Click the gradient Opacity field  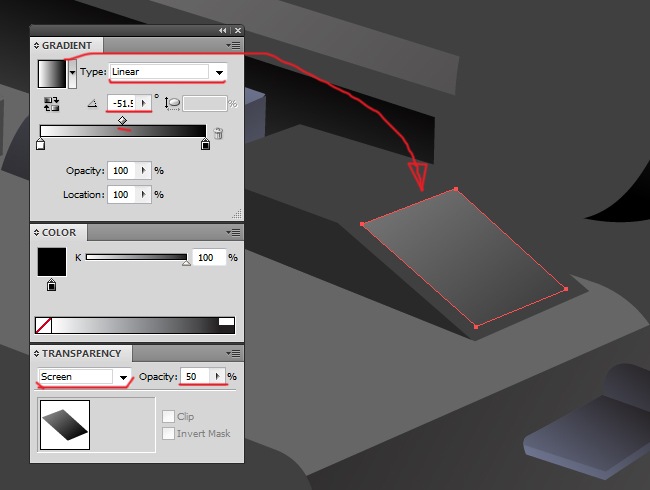click(x=121, y=171)
